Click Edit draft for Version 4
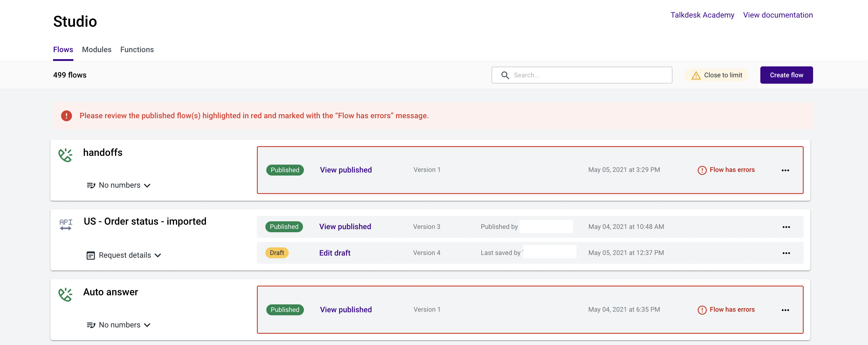The height and width of the screenshot is (345, 868). [335, 253]
